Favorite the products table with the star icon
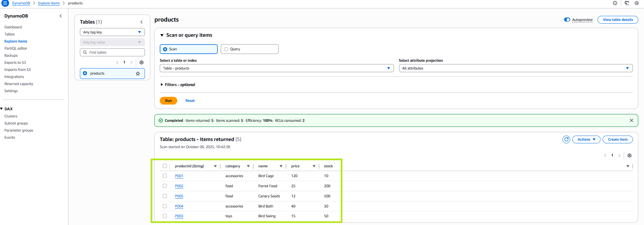Viewport: 644px width, 225px height. coord(138,74)
